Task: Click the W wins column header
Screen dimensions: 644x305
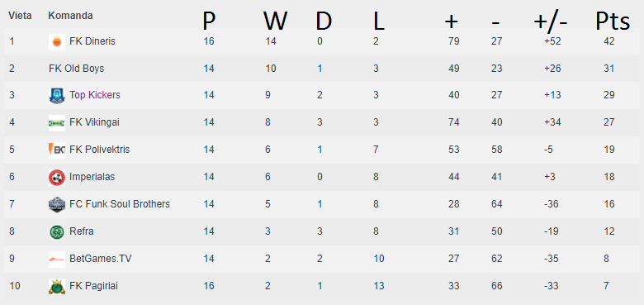Action: pyautogui.click(x=275, y=21)
